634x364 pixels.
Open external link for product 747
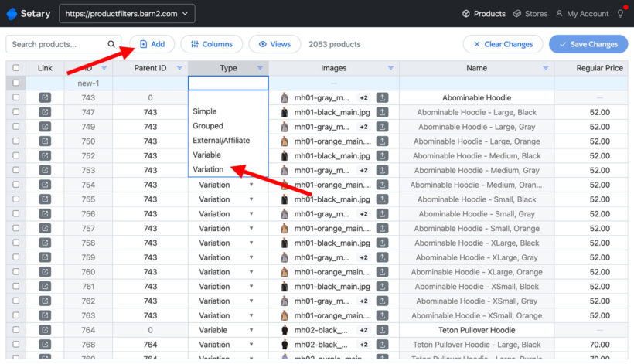click(45, 112)
